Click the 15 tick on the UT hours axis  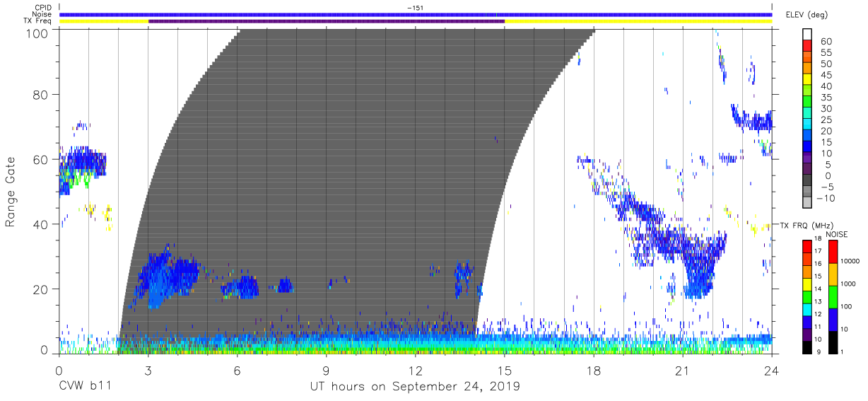(505, 369)
